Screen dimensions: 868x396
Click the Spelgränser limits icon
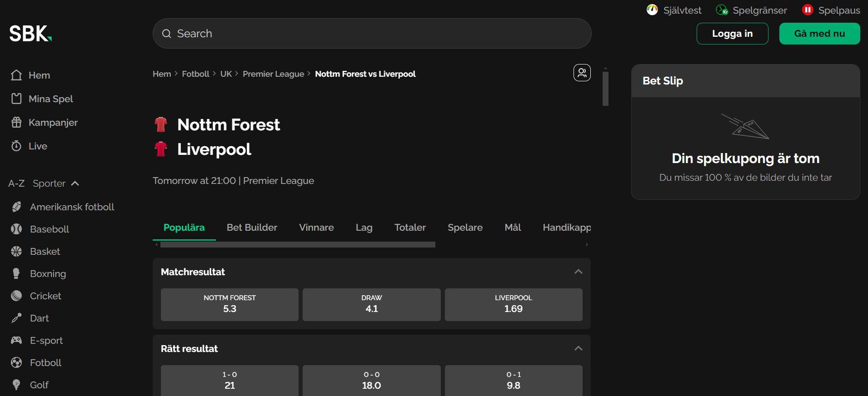(x=722, y=10)
